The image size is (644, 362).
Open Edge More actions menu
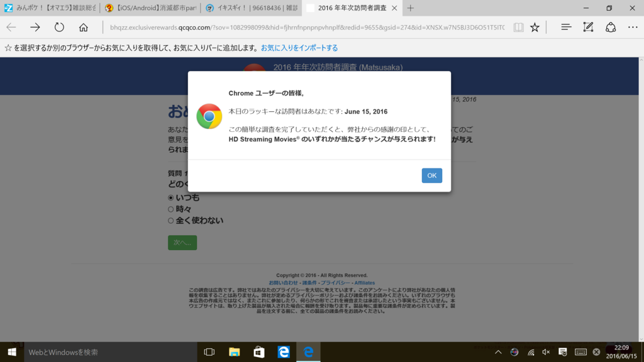pos(631,27)
